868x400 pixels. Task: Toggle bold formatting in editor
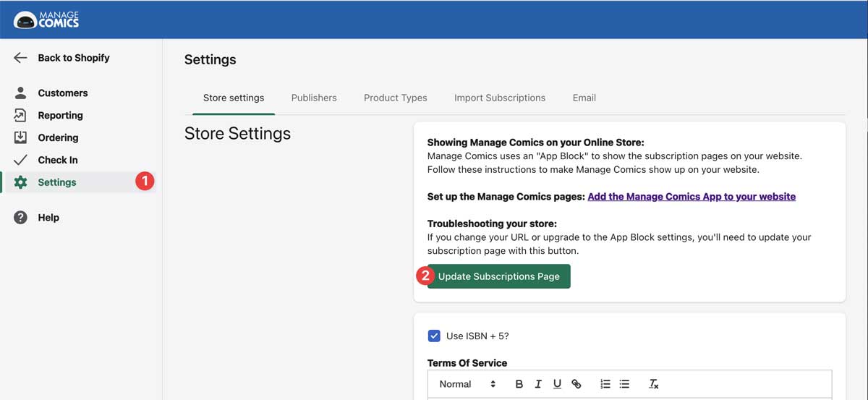coord(519,384)
